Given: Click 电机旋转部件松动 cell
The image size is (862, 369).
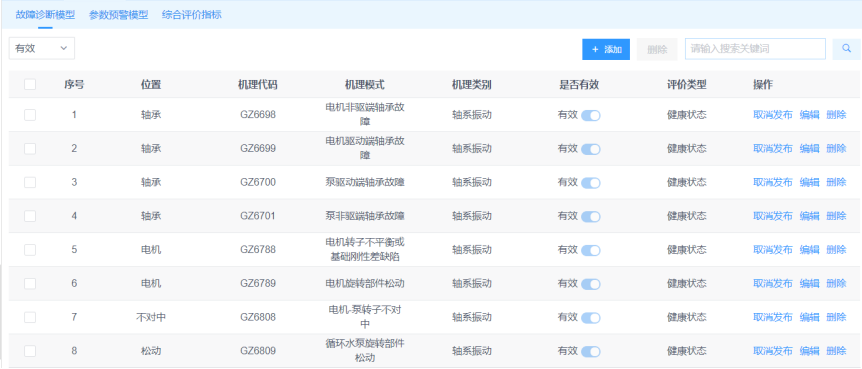Looking at the screenshot, I should point(365,284).
